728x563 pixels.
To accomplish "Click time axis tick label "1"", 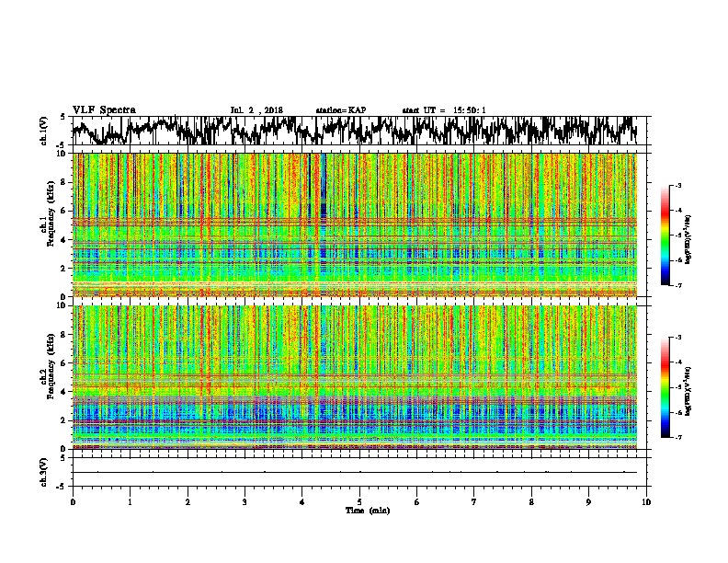I will [x=130, y=502].
